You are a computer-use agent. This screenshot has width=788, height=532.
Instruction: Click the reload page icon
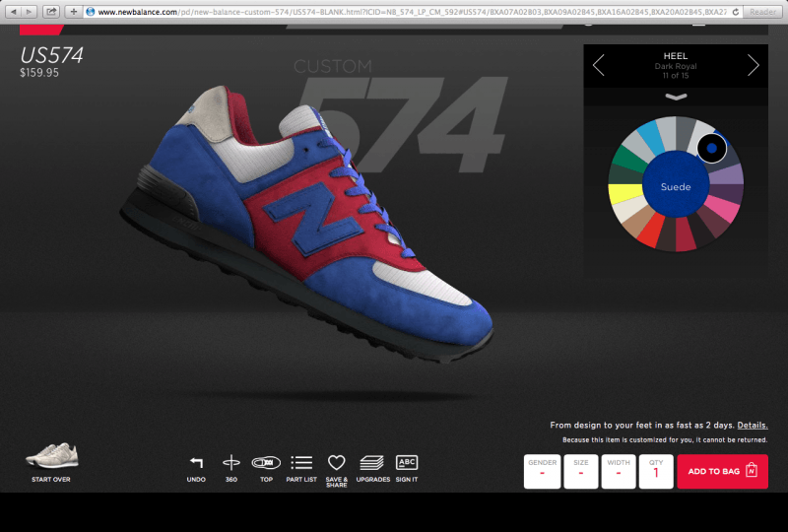click(735, 12)
